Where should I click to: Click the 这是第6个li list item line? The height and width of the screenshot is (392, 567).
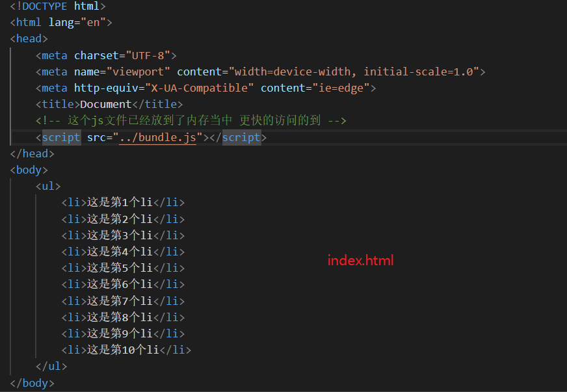[x=123, y=284]
